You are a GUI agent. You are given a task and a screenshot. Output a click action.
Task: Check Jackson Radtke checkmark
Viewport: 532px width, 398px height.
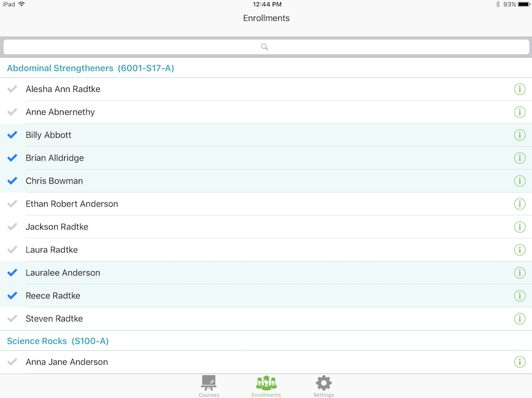12,227
